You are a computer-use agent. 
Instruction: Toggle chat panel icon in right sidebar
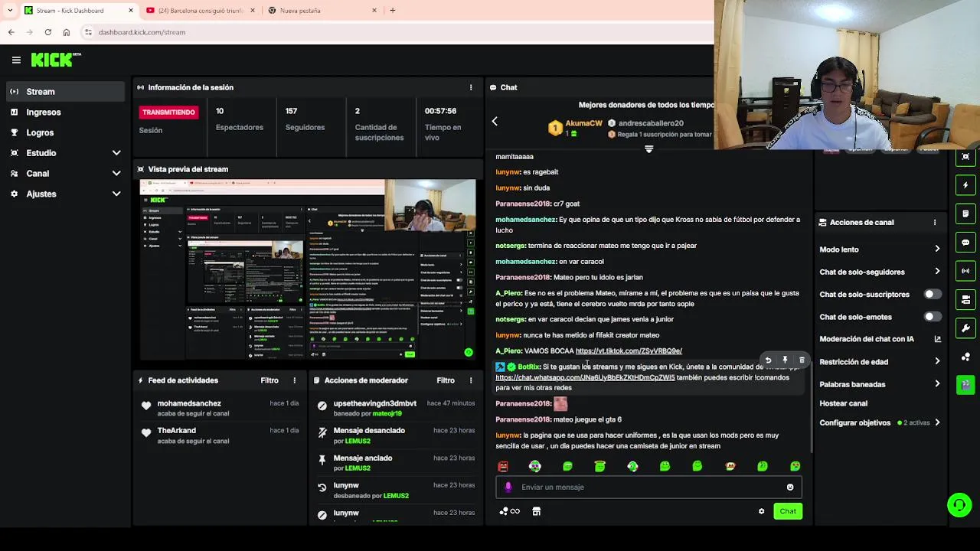pyautogui.click(x=965, y=242)
